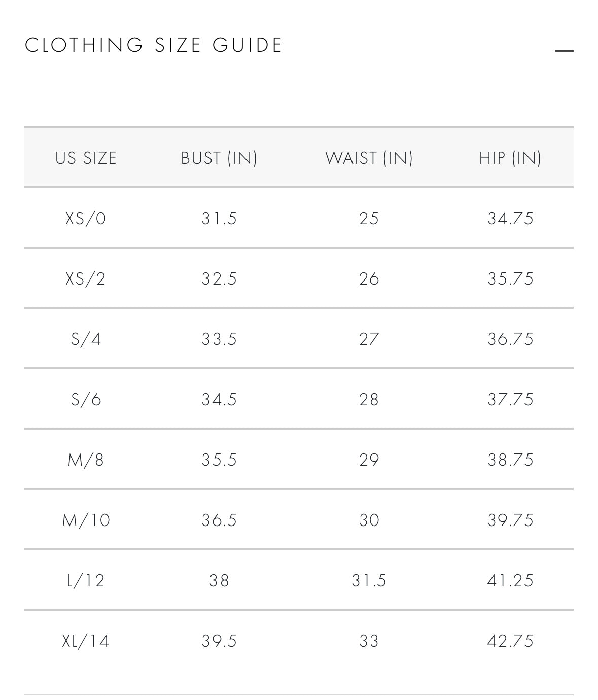The image size is (598, 700).
Task: Click bust value 31.5 for XS/0
Action: pyautogui.click(x=219, y=218)
